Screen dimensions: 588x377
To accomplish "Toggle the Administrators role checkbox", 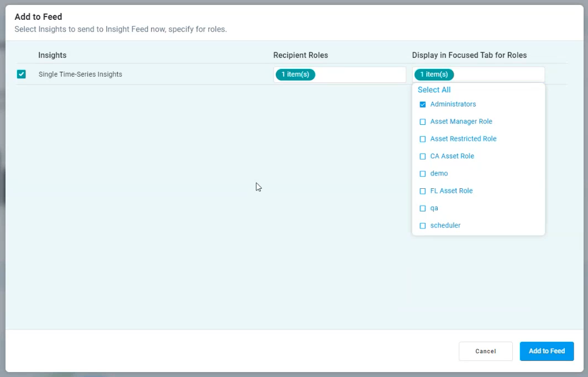I will tap(423, 104).
